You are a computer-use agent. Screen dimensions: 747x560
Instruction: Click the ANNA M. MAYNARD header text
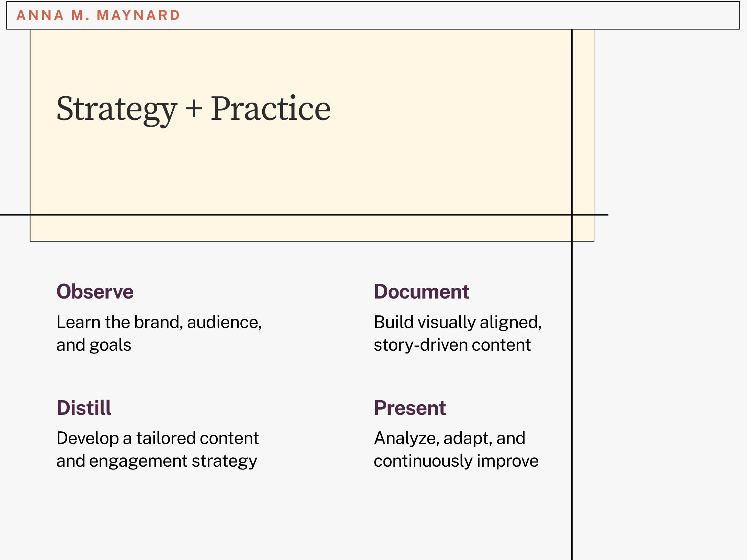pos(98,15)
